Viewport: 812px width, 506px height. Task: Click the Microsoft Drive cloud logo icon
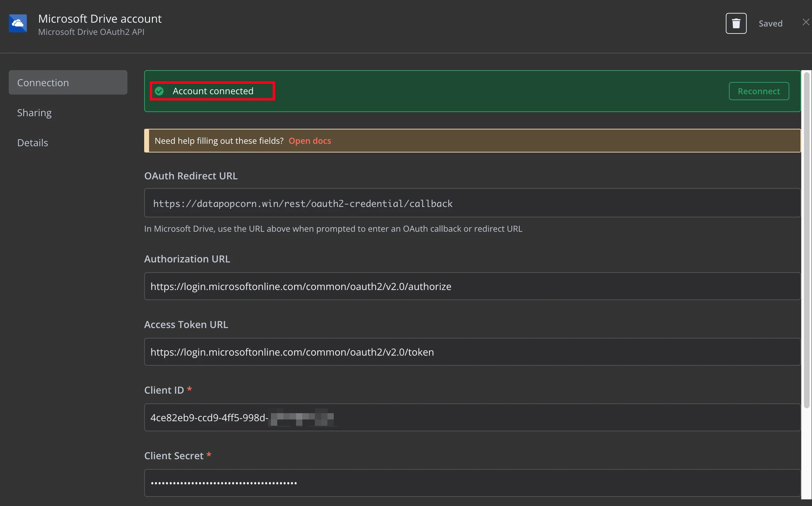[18, 23]
